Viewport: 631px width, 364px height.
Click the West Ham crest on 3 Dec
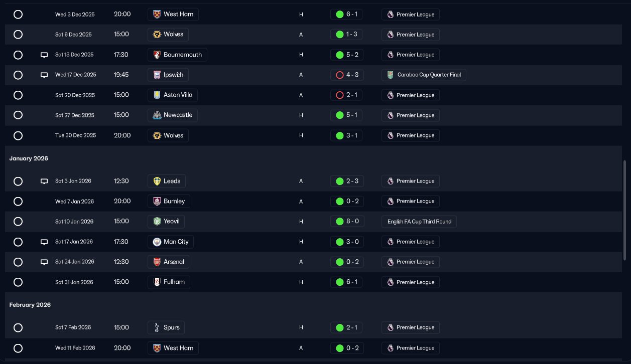pyautogui.click(x=157, y=15)
